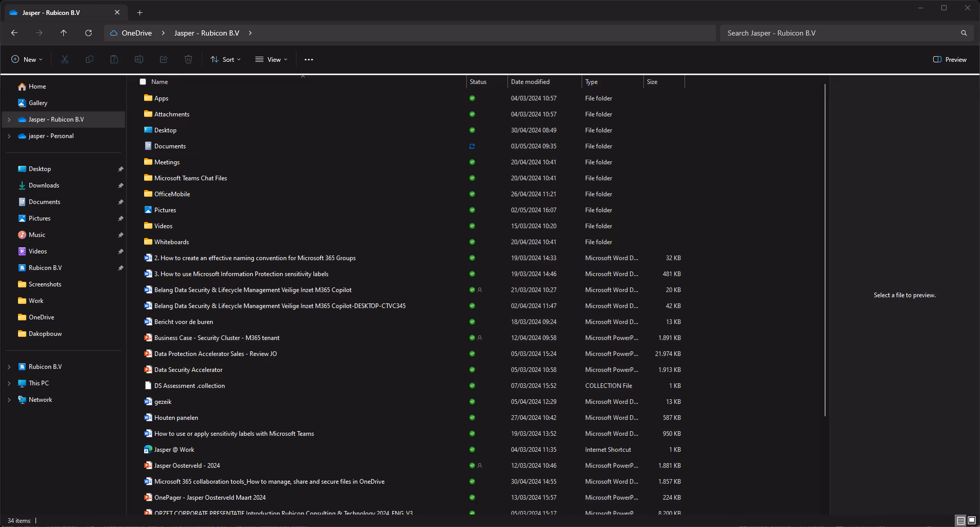Click the Delete trash can icon
Viewport: 980px width, 527px height.
[188, 60]
